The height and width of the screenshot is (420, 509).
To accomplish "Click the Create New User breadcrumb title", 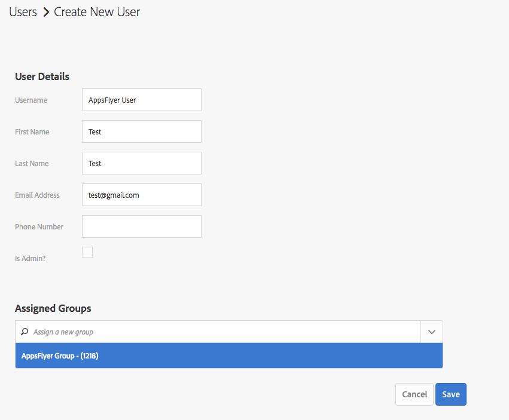I will [x=97, y=12].
